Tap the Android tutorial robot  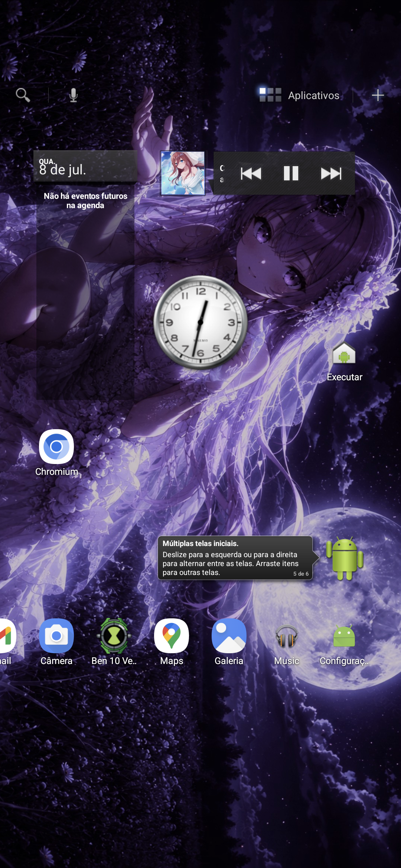tap(345, 558)
